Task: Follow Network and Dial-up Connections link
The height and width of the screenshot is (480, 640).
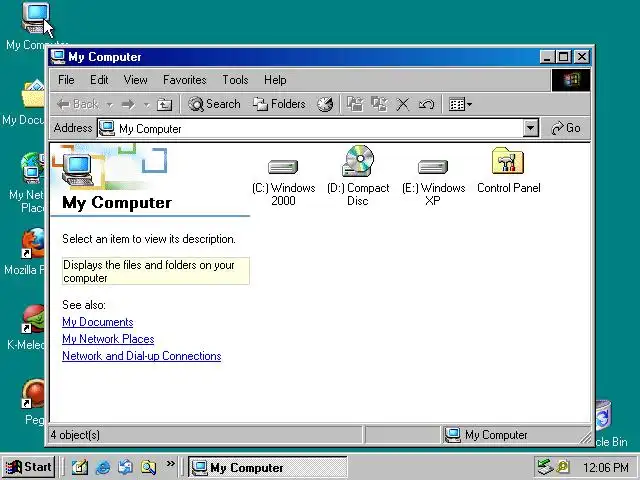Action: pyautogui.click(x=142, y=356)
